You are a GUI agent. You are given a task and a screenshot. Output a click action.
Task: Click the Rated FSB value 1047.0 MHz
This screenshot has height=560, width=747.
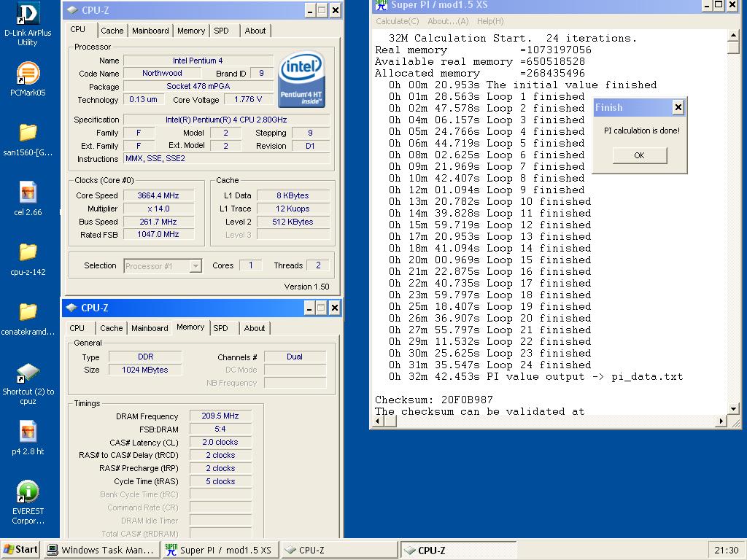pyautogui.click(x=158, y=234)
